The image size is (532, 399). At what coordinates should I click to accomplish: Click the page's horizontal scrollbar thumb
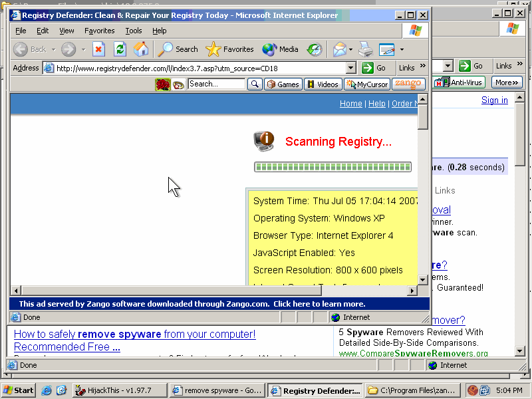(172, 291)
